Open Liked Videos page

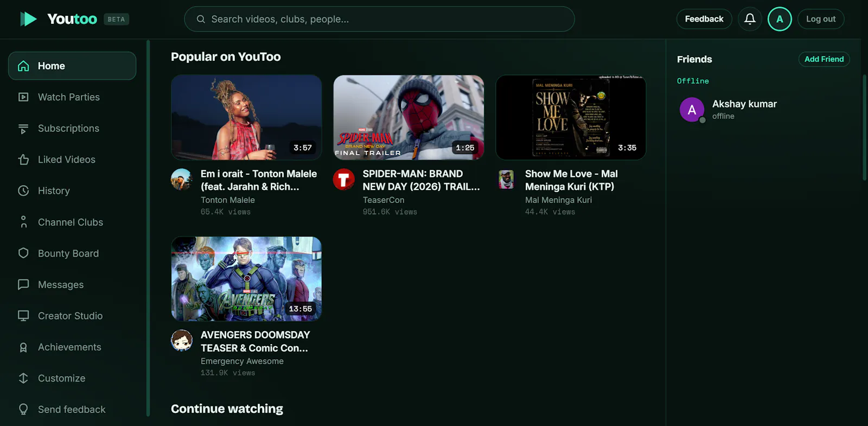(72, 160)
